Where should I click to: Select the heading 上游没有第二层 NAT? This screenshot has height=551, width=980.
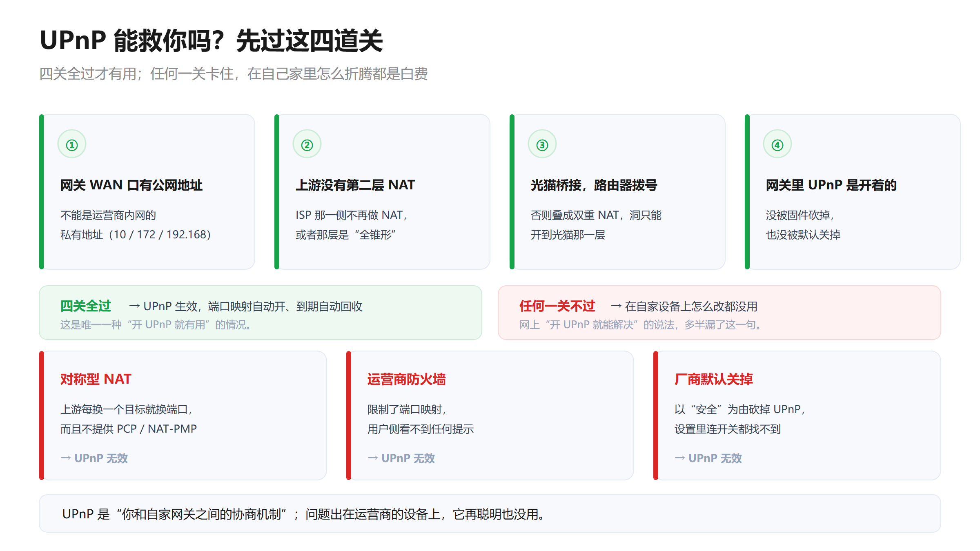(x=355, y=185)
